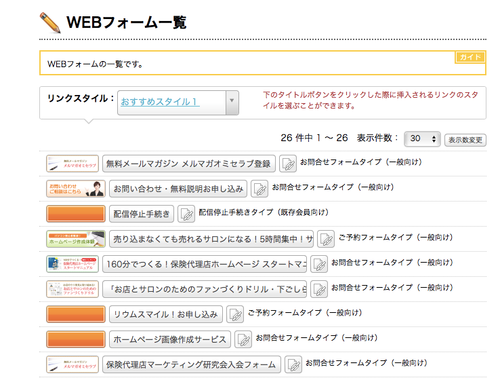Click the お店とサロンのためのファンづくりドリル title button
The image size is (500, 378).
pos(205,289)
